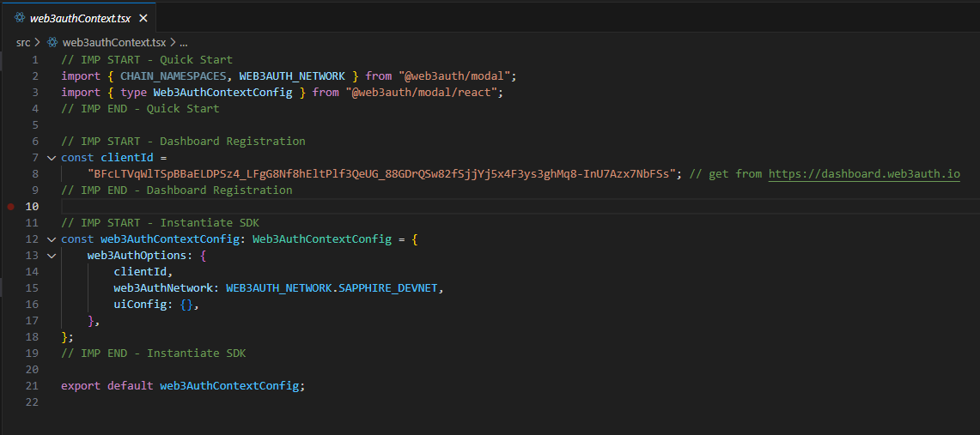Follow the dashboard.web3auth.io link

pyautogui.click(x=864, y=173)
